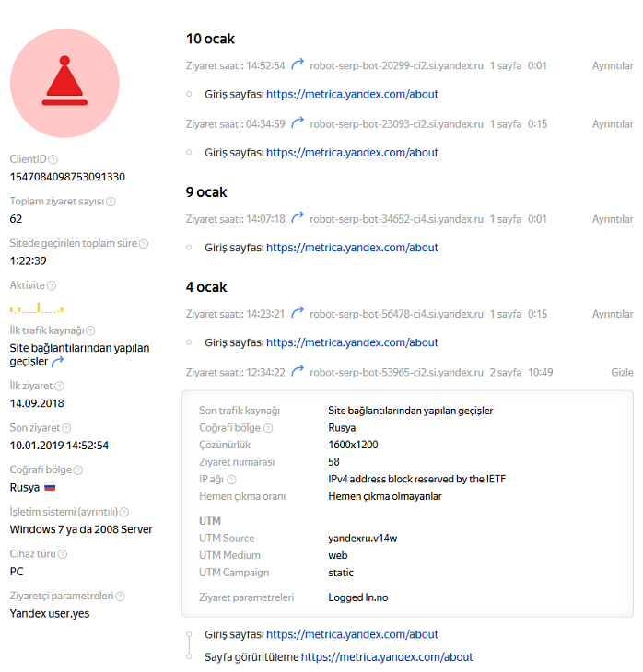This screenshot has width=643, height=672.
Task: Click the Russian flag icon
Action: [50, 487]
